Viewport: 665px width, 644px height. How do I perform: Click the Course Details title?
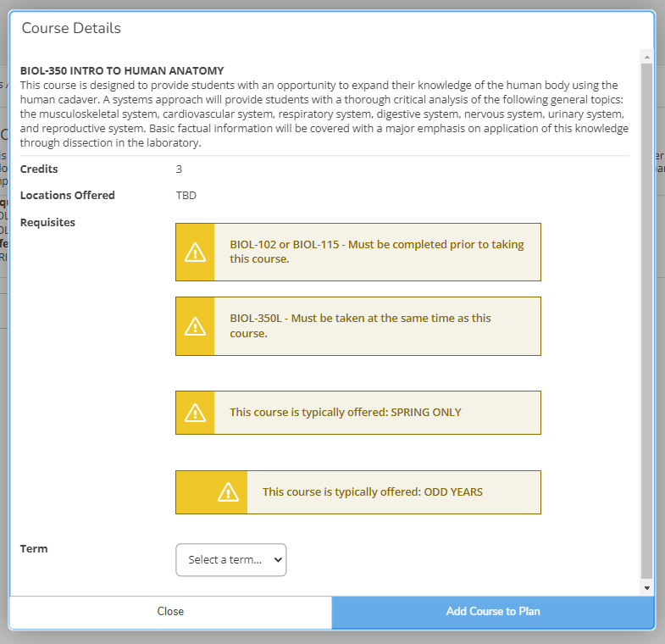pos(71,28)
